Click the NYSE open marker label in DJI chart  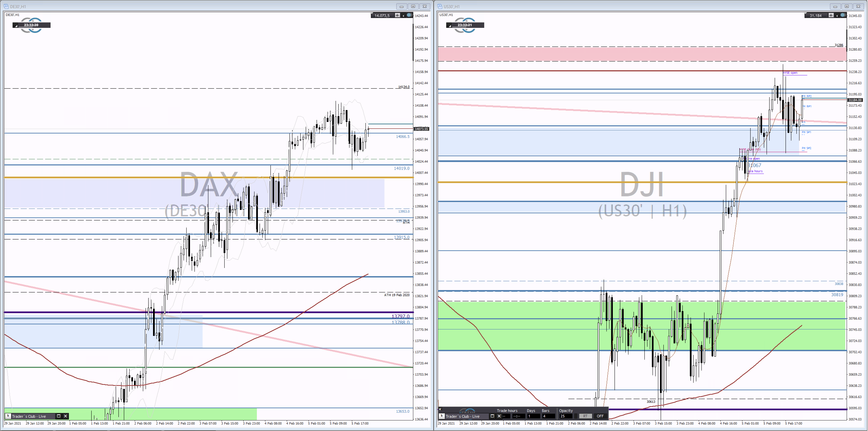pyautogui.click(x=790, y=73)
